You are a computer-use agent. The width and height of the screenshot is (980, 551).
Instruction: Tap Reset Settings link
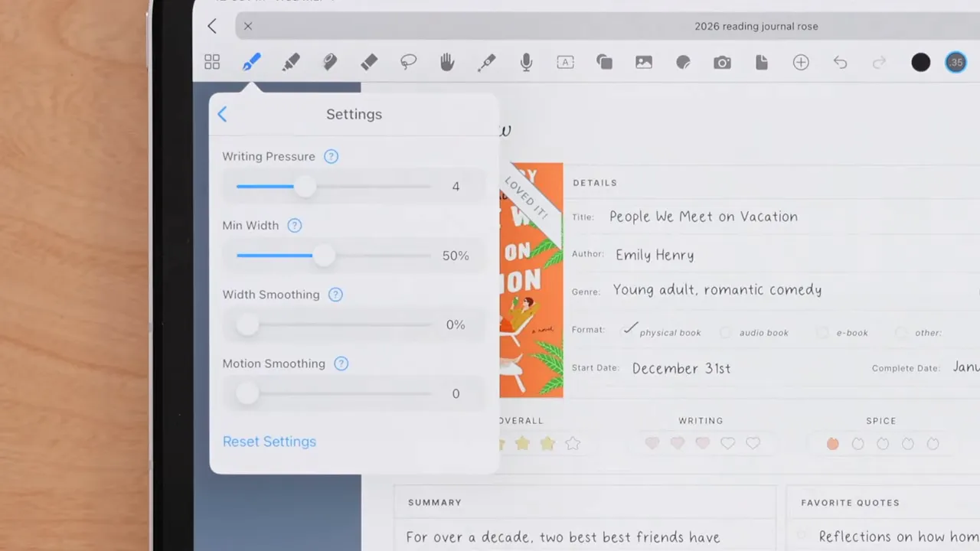click(269, 442)
